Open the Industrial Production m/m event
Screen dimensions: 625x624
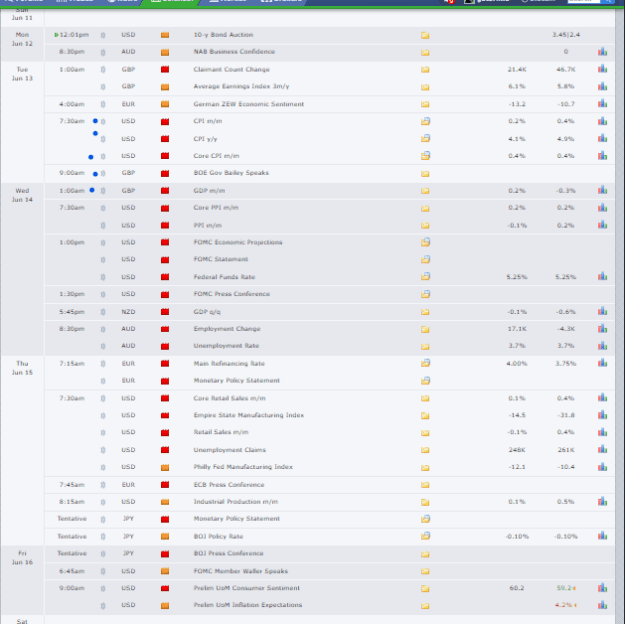point(236,502)
